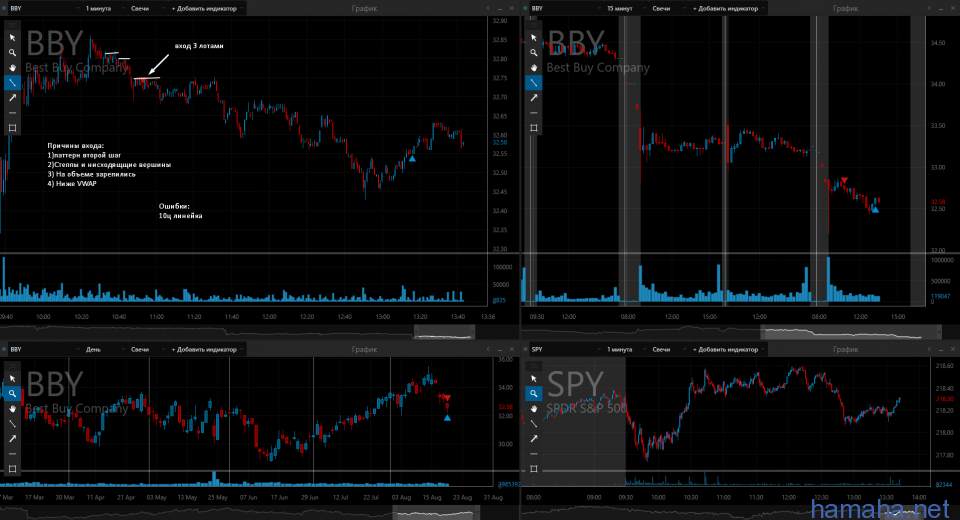This screenshot has width=960, height=520.
Task: Select the arrow drawing tool in BBY 15-minute chart
Action: (x=534, y=97)
